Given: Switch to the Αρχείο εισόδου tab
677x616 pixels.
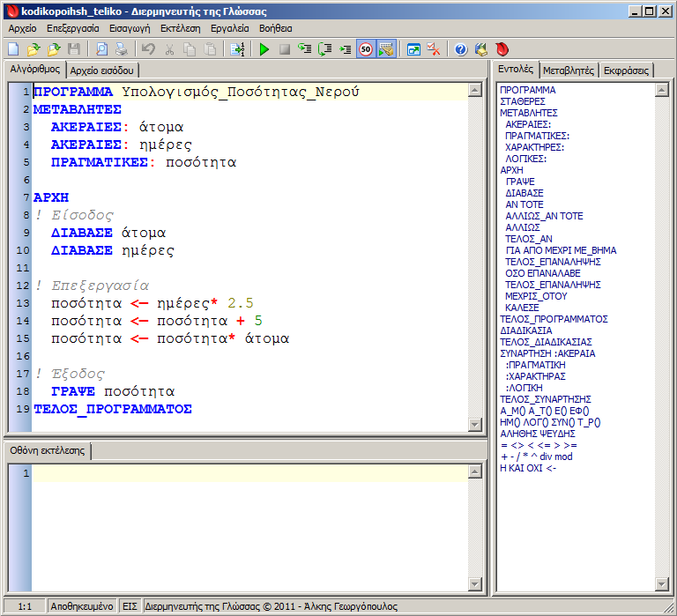Looking at the screenshot, I should click(102, 71).
